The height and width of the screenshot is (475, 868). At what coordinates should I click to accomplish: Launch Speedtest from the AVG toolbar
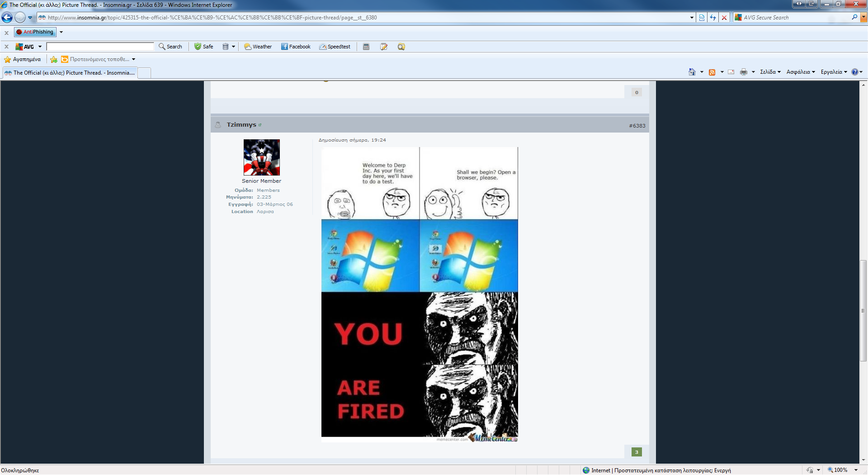335,47
